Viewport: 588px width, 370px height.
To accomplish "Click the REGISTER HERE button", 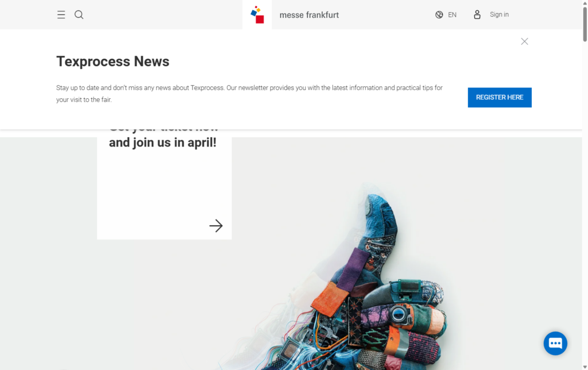I will (x=500, y=97).
